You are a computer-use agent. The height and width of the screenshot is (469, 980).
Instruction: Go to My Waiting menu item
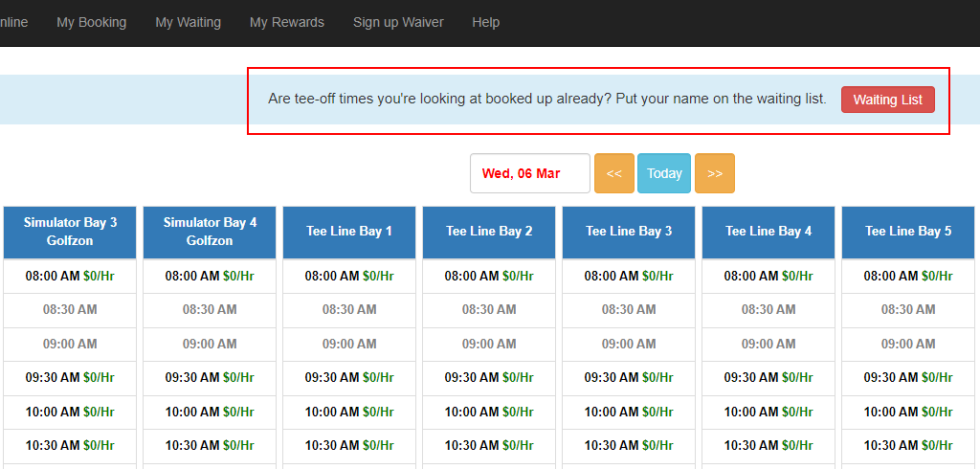(188, 22)
